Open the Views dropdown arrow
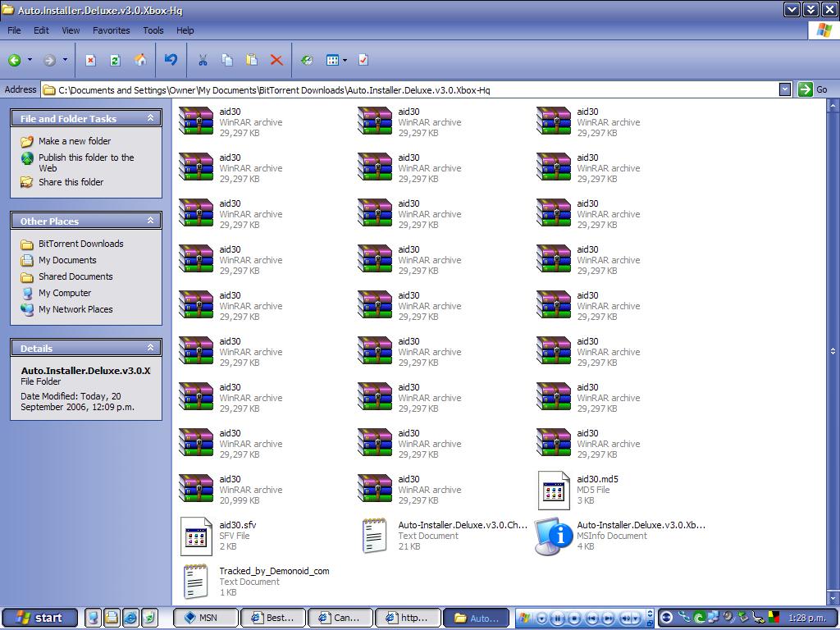Screen dimensions: 840x630 point(345,60)
